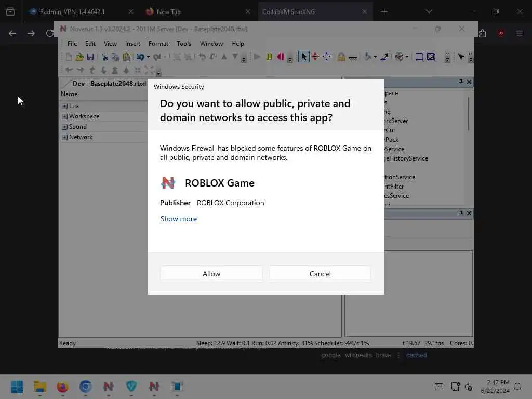The height and width of the screenshot is (399, 532).
Task: Click the Cut scissors icon
Action: pyautogui.click(x=105, y=57)
